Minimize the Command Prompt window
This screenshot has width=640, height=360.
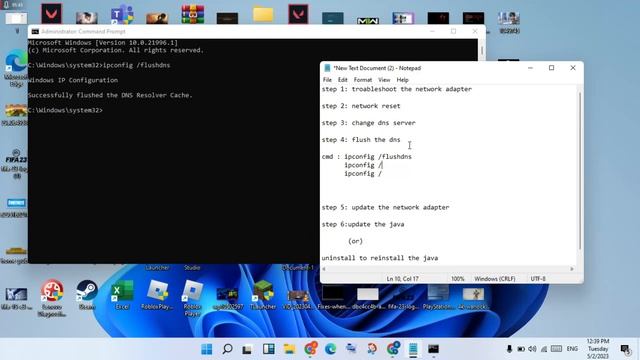coord(432,31)
